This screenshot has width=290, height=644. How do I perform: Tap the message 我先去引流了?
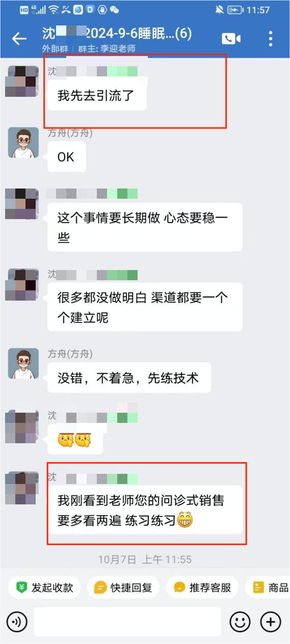[97, 95]
